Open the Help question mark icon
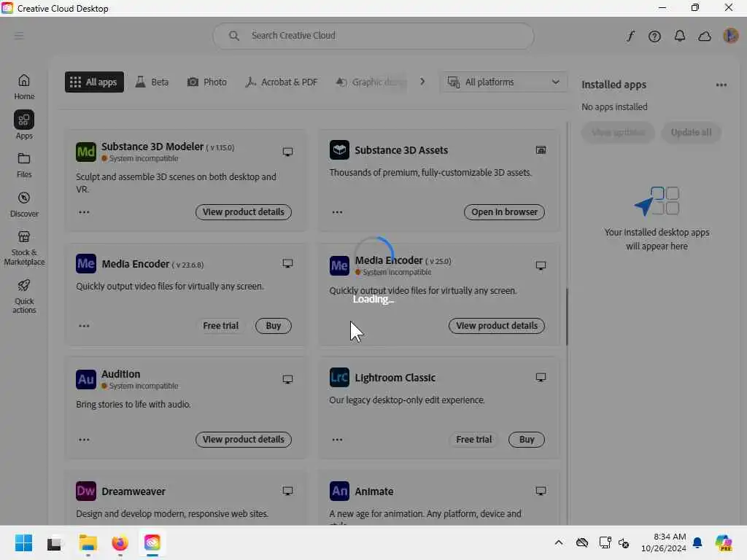Screen dimensions: 747x560 click(x=654, y=36)
